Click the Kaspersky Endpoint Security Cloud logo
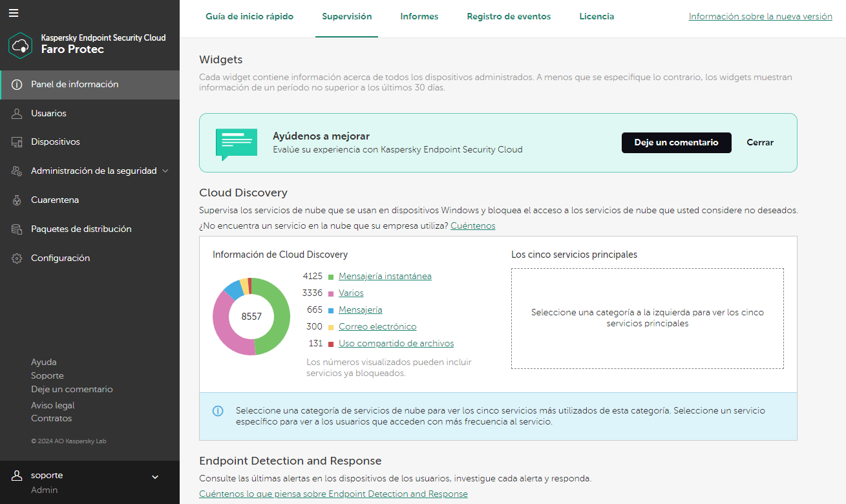The image size is (846, 504). click(x=21, y=45)
